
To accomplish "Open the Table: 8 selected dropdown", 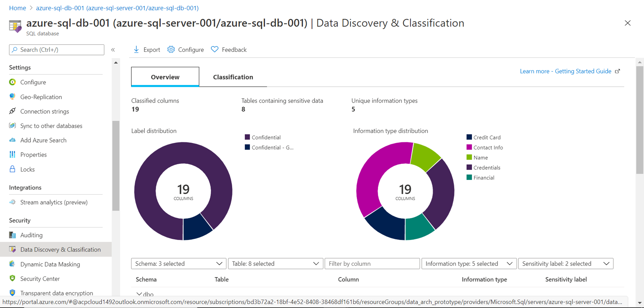I will pos(276,264).
